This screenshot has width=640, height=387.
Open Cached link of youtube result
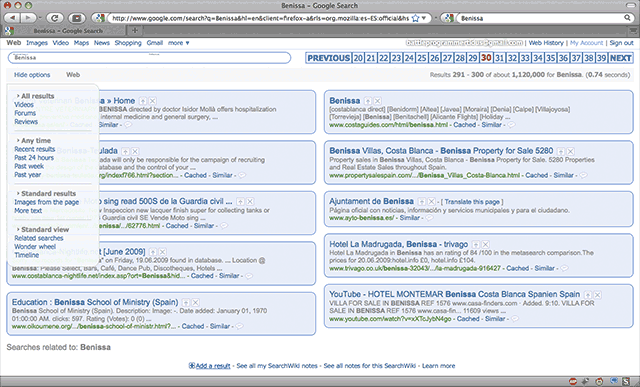tap(468, 319)
